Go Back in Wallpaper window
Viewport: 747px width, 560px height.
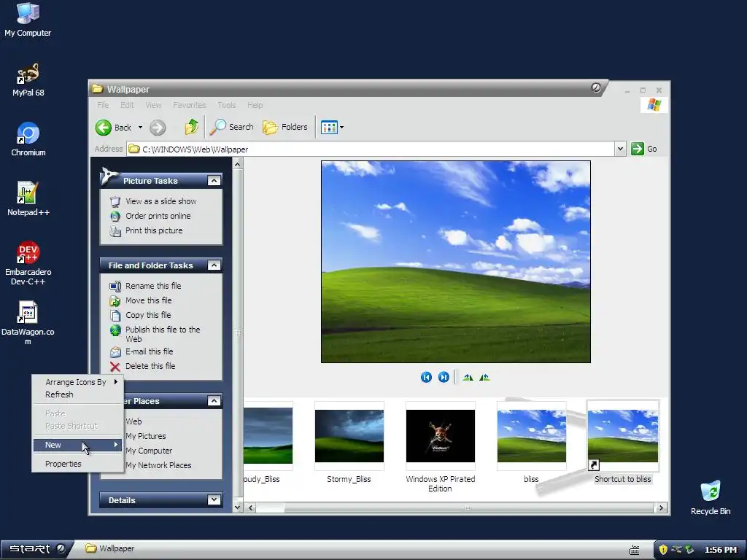113,127
